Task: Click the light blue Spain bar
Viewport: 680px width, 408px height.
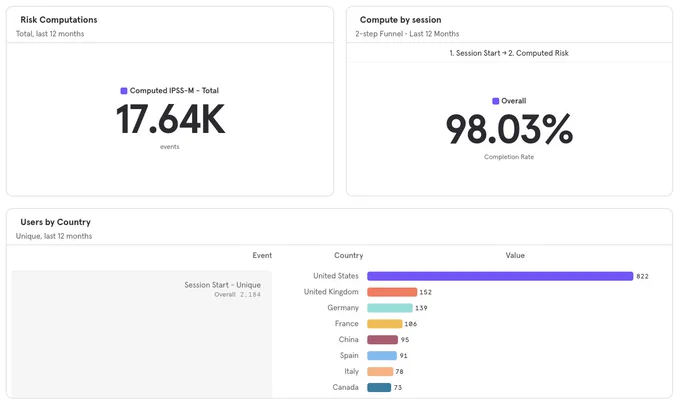Action: [382, 356]
